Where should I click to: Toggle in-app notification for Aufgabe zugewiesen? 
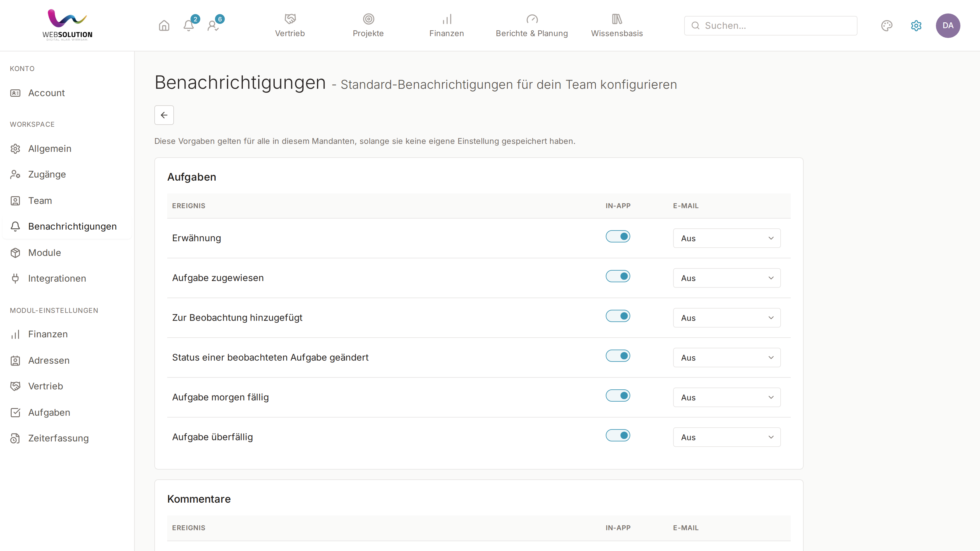point(618,276)
